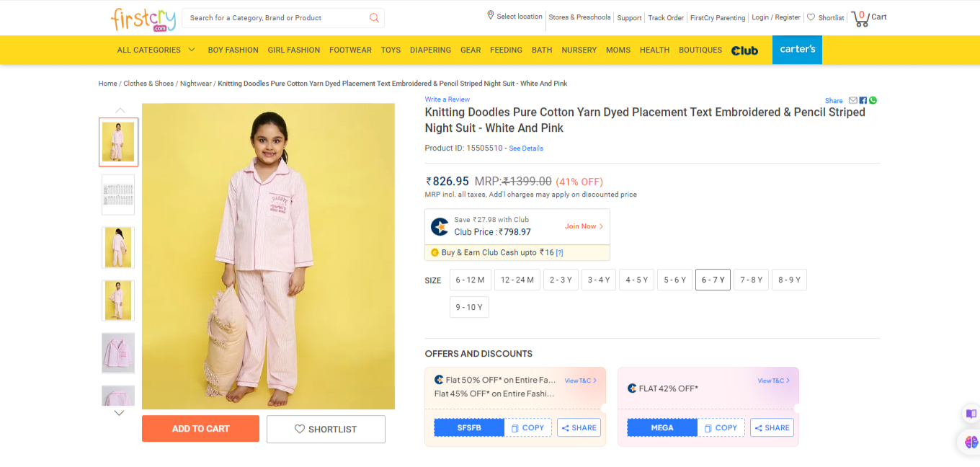Image resolution: width=980 pixels, height=467 pixels.
Task: Open the shopping cart icon
Action: 860,18
